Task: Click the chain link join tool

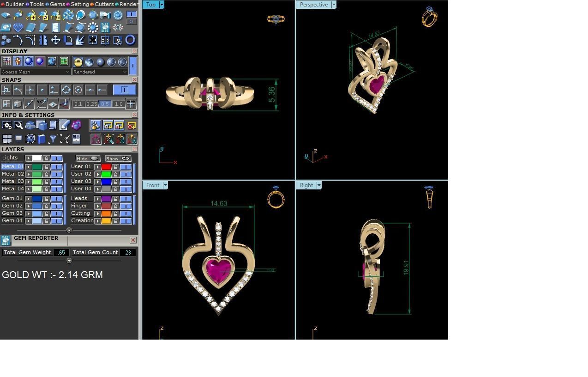Action: pos(93,40)
